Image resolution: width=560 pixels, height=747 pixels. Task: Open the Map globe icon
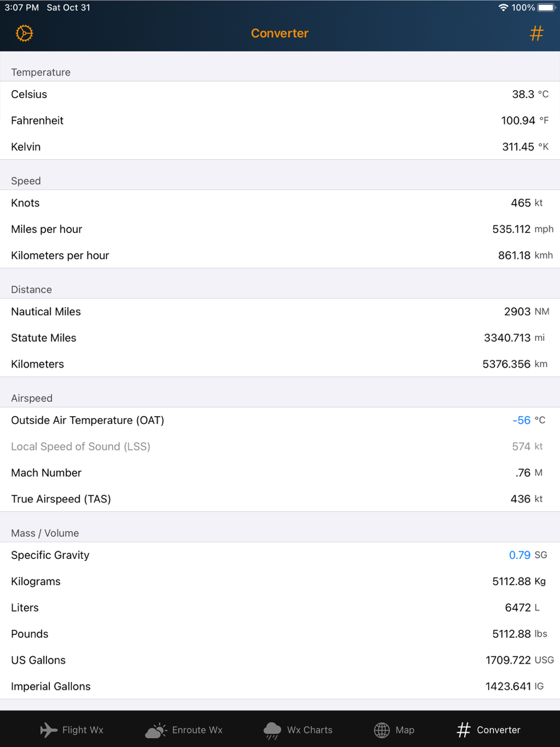382,730
